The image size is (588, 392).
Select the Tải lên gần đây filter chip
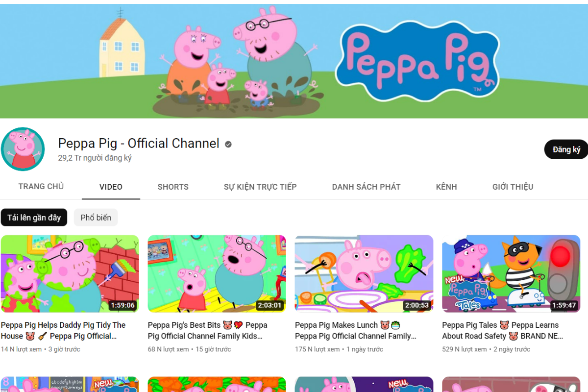(34, 218)
